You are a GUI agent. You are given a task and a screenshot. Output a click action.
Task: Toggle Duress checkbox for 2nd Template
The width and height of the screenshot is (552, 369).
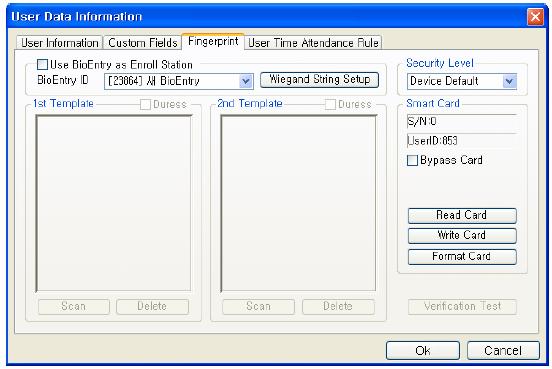[330, 105]
